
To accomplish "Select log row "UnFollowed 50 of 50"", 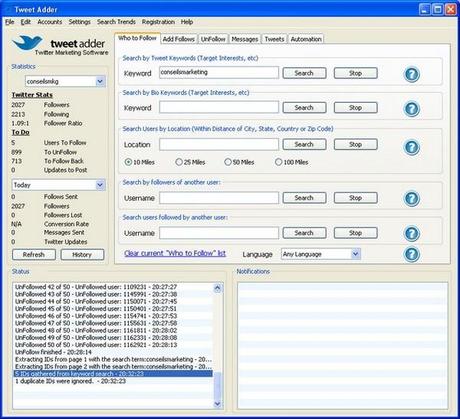I will [x=113, y=345].
